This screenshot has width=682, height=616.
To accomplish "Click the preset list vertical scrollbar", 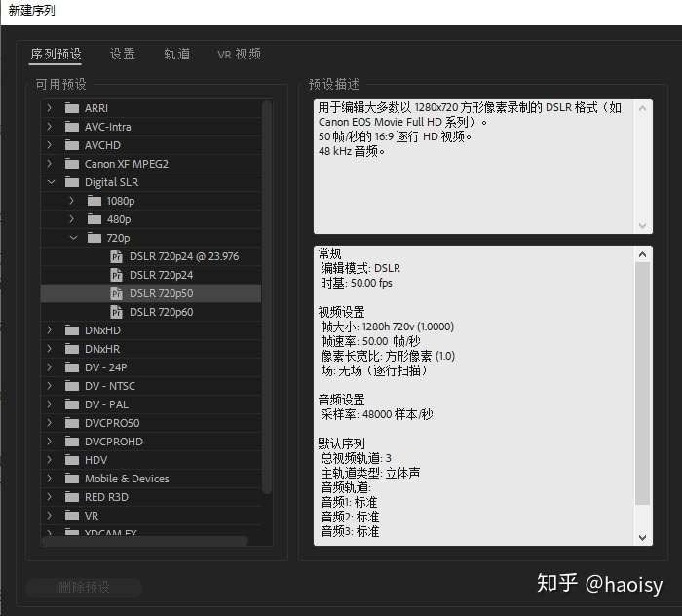I will 267,297.
